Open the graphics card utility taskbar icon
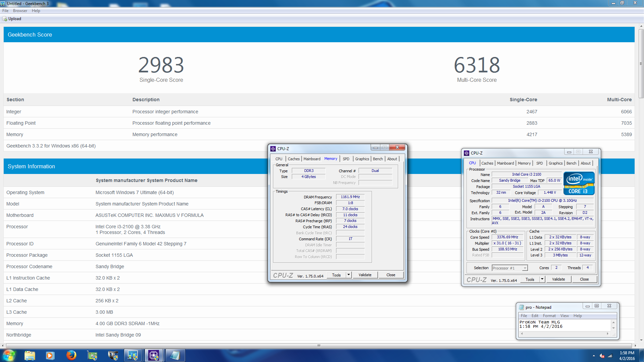644x362 pixels. click(x=92, y=355)
